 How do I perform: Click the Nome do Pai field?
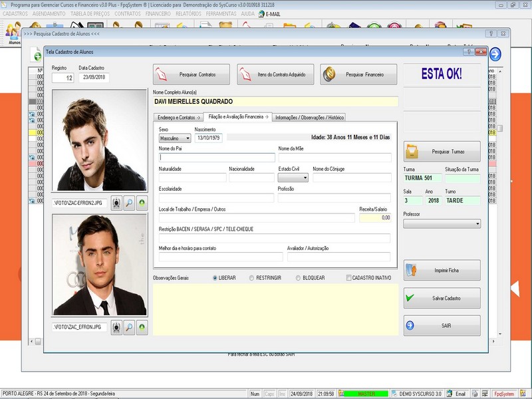[x=217, y=158]
